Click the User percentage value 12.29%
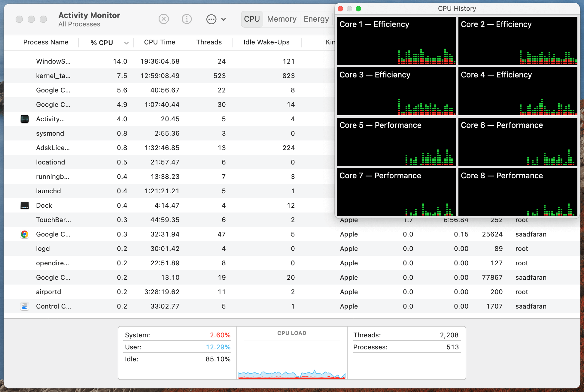Image resolution: width=584 pixels, height=392 pixels. pyautogui.click(x=218, y=347)
